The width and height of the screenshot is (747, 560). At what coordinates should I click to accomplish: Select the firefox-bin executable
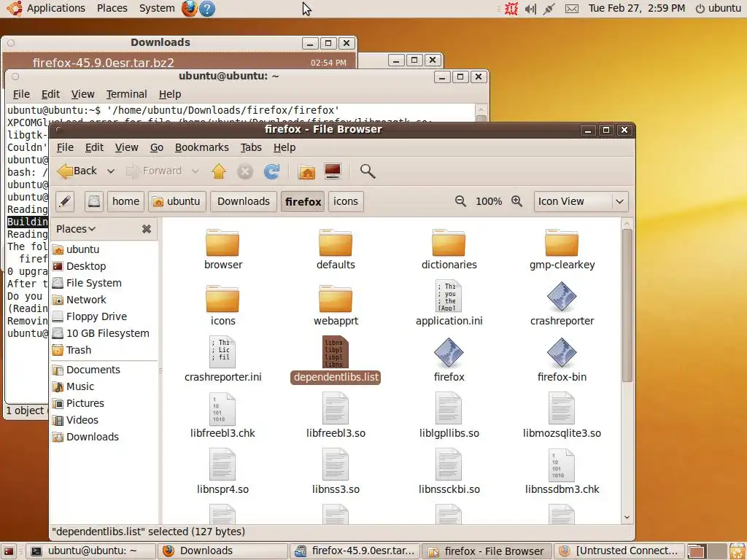pyautogui.click(x=562, y=359)
